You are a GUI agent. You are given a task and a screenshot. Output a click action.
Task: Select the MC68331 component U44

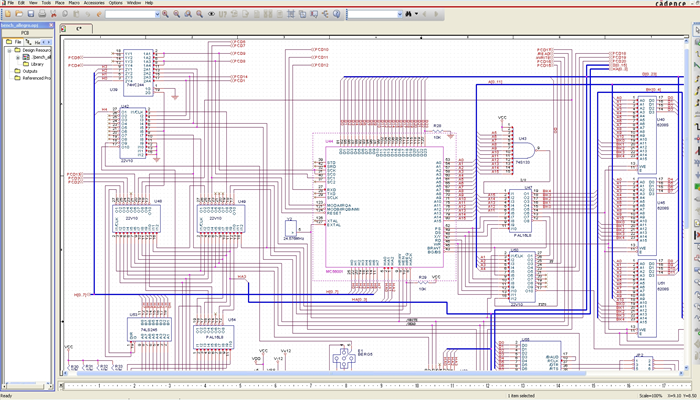click(x=384, y=207)
